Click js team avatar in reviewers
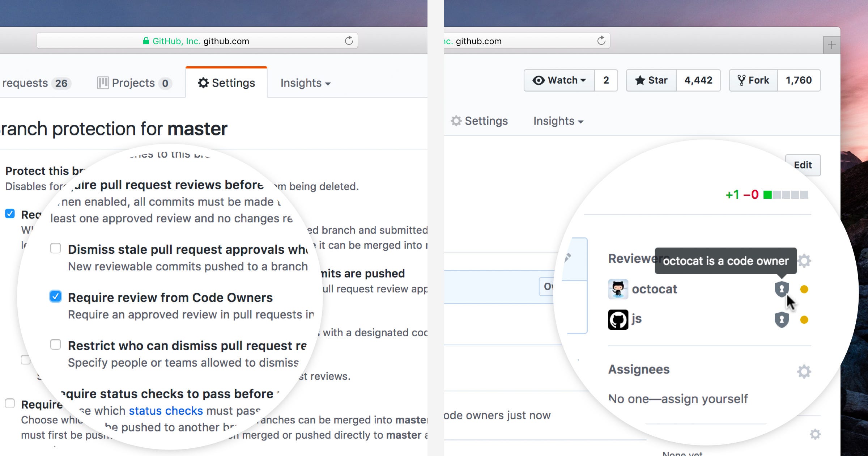This screenshot has width=868, height=456. click(618, 320)
